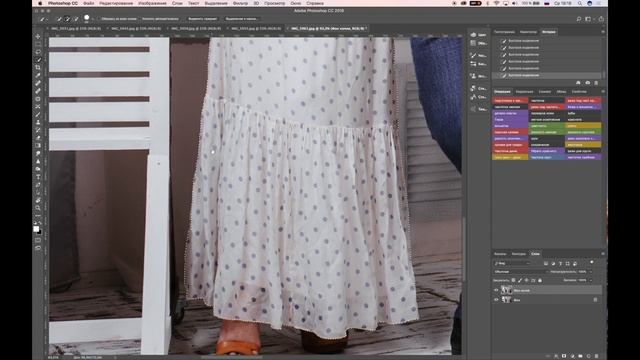This screenshot has height=360, width=640.
Task: Click the Select and Mask button
Action: coord(241,19)
